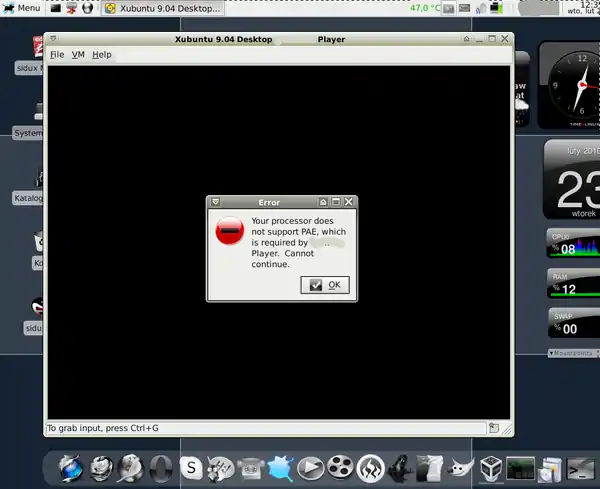Open the terminal icon at dock end
Screen dimensions: 600x489
(x=582, y=467)
